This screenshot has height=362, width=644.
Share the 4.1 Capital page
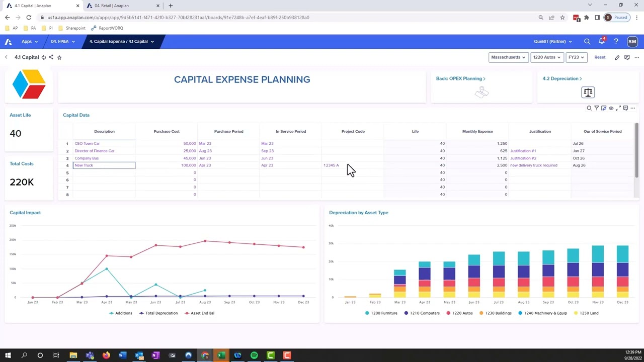tap(51, 57)
